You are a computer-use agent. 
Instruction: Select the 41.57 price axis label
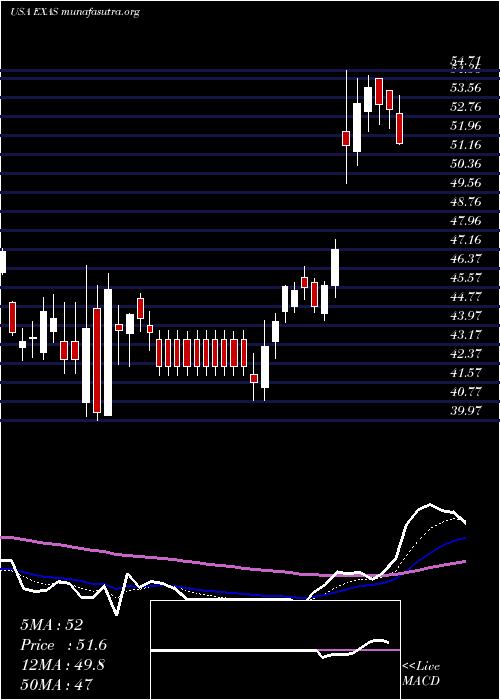pos(466,372)
